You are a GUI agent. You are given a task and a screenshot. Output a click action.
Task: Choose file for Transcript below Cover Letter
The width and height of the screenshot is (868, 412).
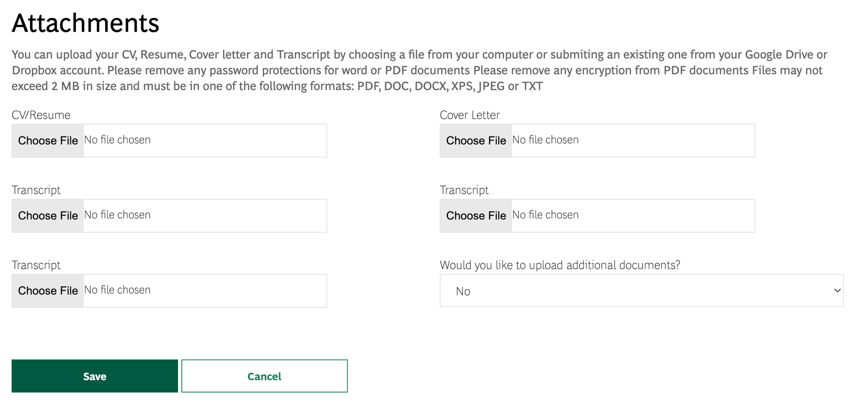point(476,216)
